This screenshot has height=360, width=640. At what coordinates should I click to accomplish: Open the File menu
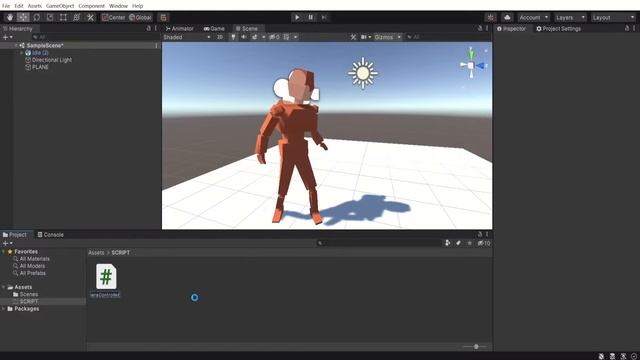tap(6, 6)
